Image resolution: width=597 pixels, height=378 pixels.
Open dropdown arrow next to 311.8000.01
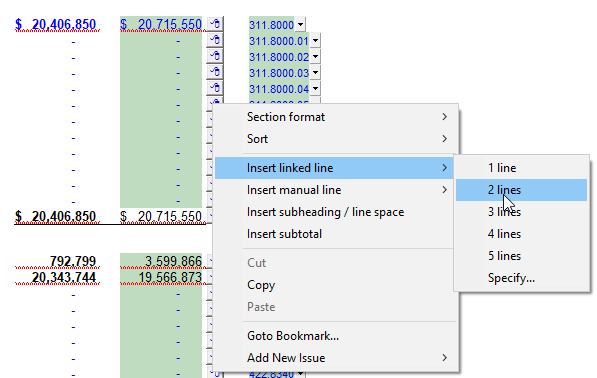315,41
